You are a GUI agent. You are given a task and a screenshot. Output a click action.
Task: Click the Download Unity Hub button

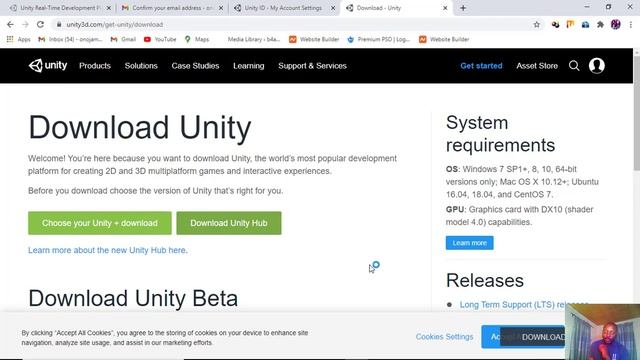click(x=229, y=223)
